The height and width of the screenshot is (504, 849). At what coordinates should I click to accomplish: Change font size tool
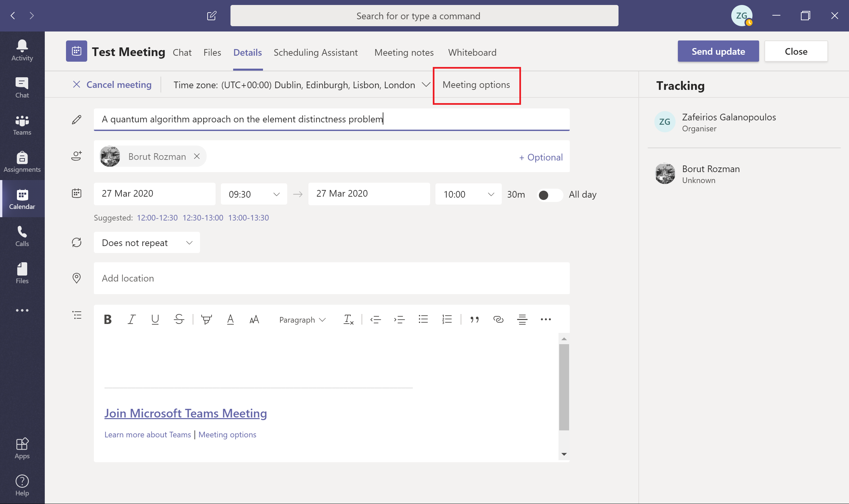coord(254,320)
